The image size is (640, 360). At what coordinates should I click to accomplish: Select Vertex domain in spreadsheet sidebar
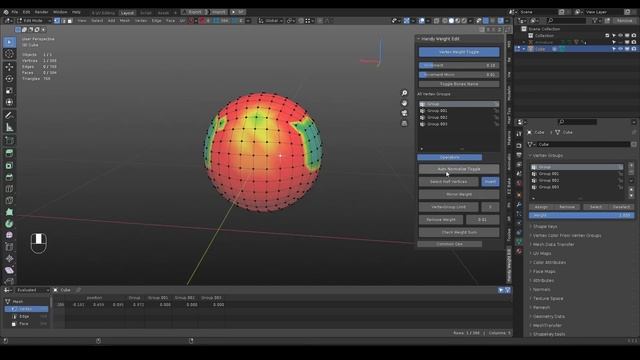tap(27, 309)
